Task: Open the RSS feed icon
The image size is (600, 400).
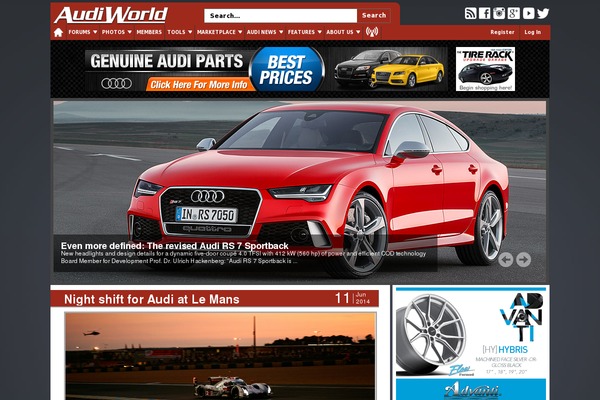Action: pos(470,13)
